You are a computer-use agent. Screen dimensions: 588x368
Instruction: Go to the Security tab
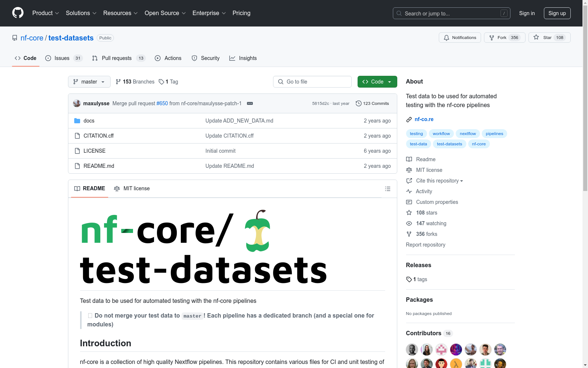pos(206,58)
